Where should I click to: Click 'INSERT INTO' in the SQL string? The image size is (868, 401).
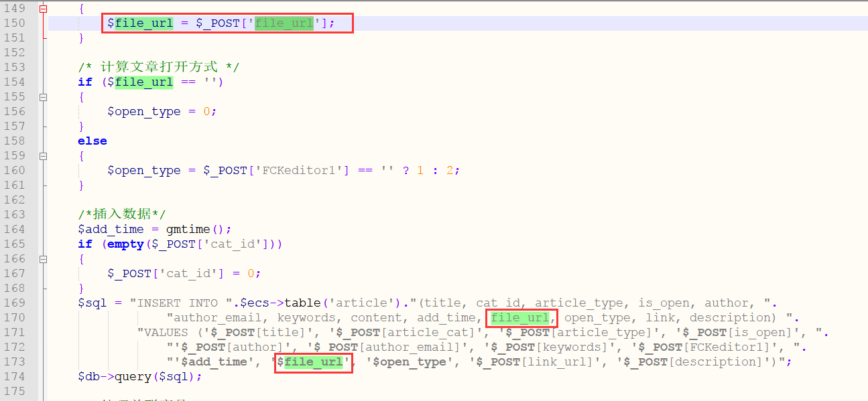[177, 303]
